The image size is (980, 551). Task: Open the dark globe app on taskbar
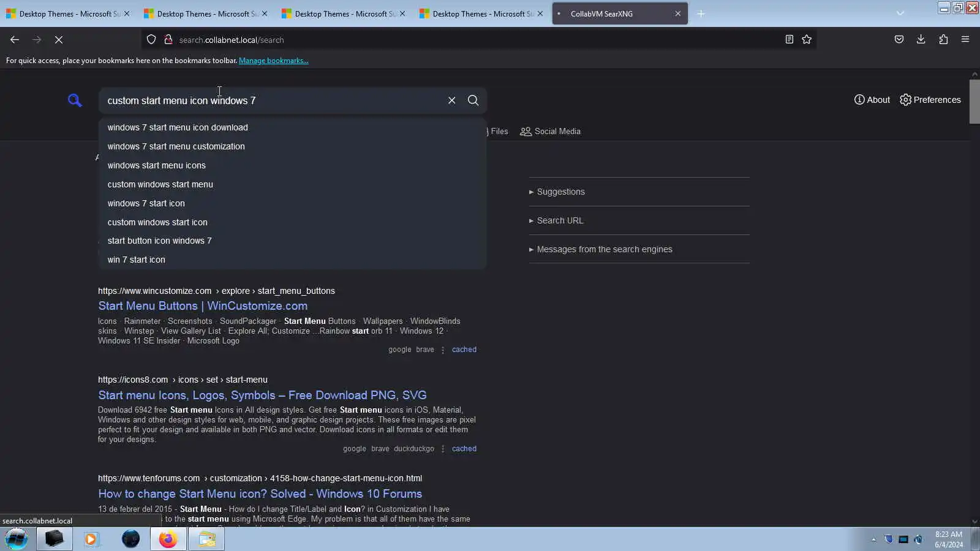coord(130,539)
